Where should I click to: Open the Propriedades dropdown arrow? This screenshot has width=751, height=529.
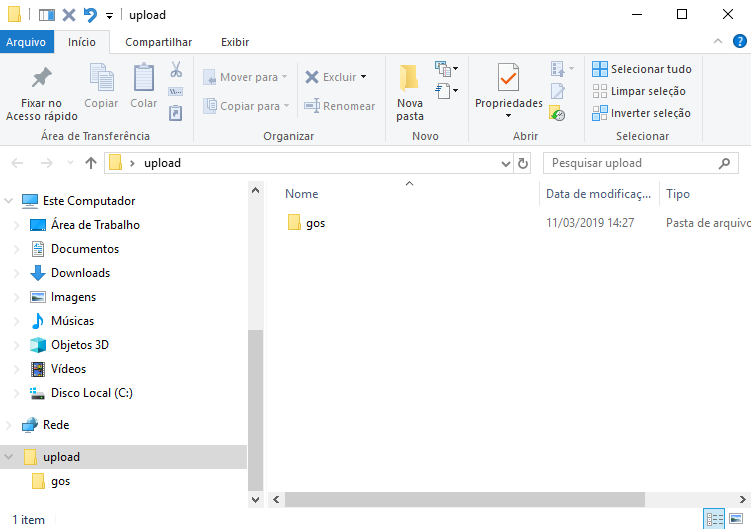pyautogui.click(x=508, y=115)
